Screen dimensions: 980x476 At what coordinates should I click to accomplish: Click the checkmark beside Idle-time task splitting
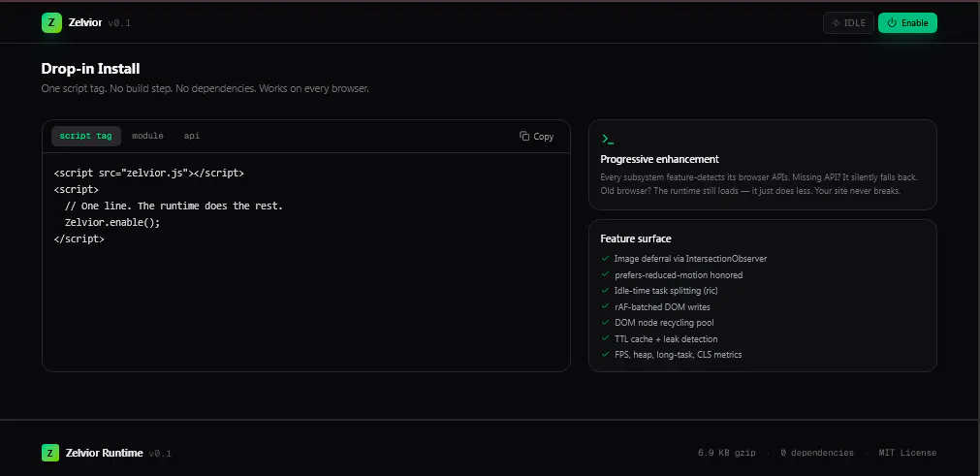click(605, 291)
